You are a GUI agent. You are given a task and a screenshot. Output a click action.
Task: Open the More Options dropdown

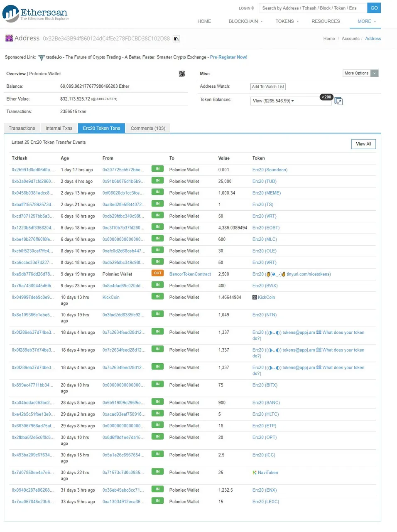360,73
